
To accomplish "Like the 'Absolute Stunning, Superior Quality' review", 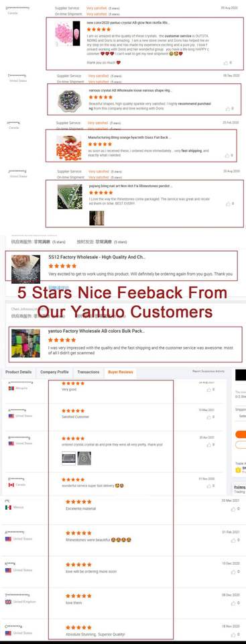I will coord(233,635).
